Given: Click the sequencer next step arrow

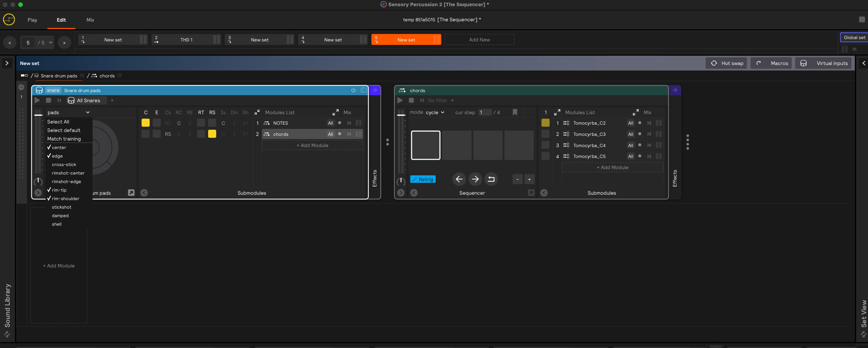Looking at the screenshot, I should pyautogui.click(x=475, y=179).
